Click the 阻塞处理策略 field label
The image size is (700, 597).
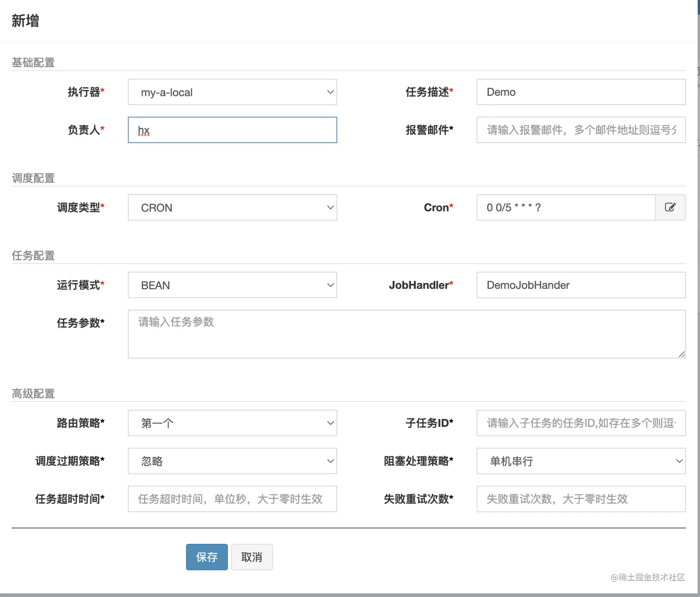tap(419, 461)
